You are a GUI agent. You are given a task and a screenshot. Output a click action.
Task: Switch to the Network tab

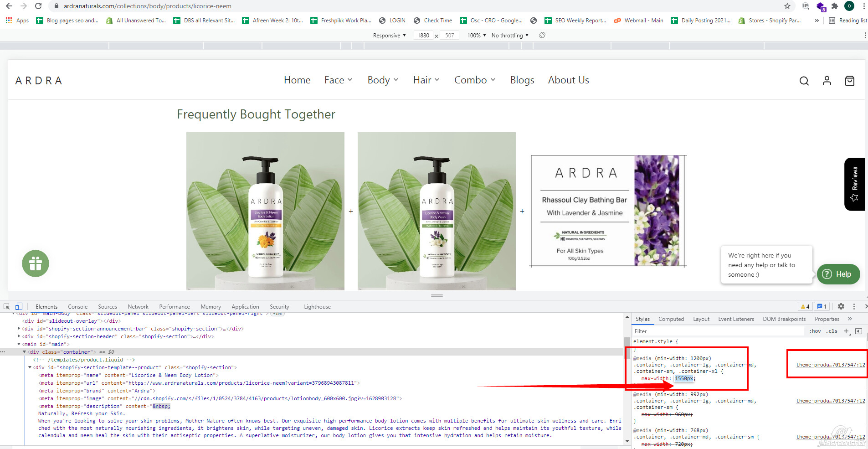138,307
